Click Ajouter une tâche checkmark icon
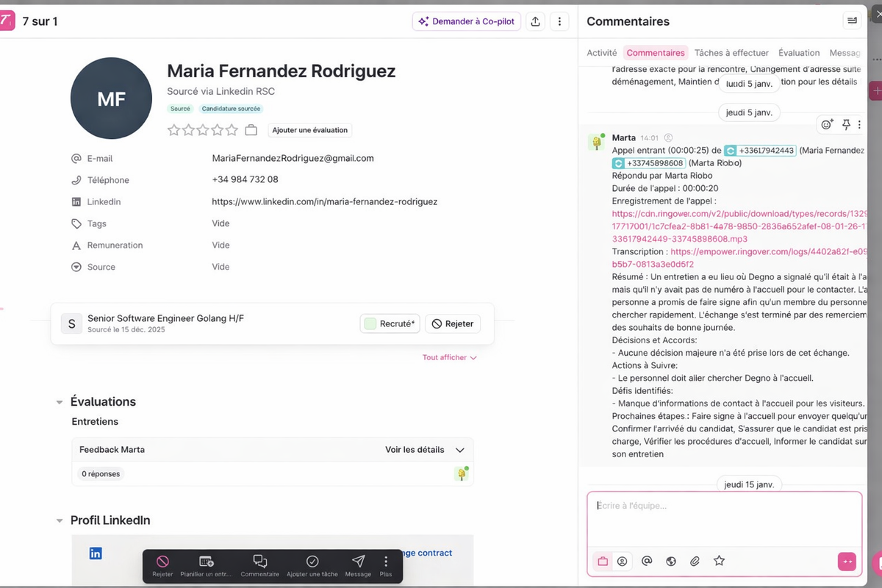Image resolution: width=882 pixels, height=588 pixels. [312, 562]
